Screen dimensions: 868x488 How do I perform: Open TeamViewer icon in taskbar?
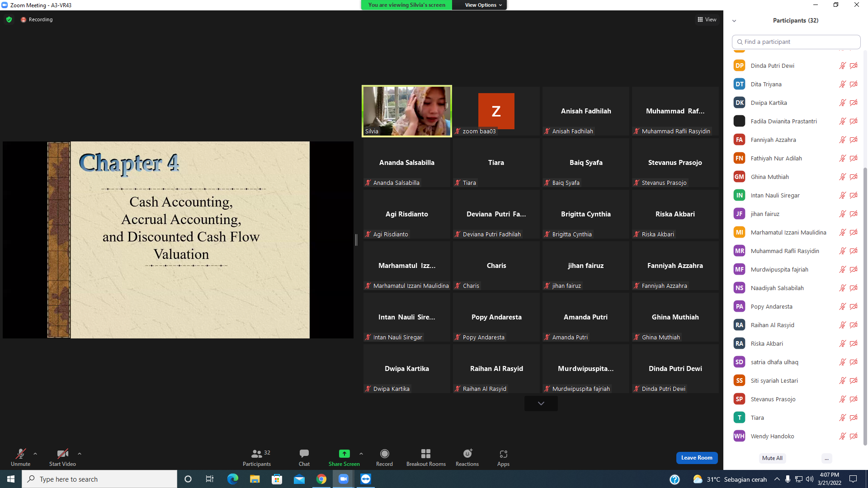366,479
